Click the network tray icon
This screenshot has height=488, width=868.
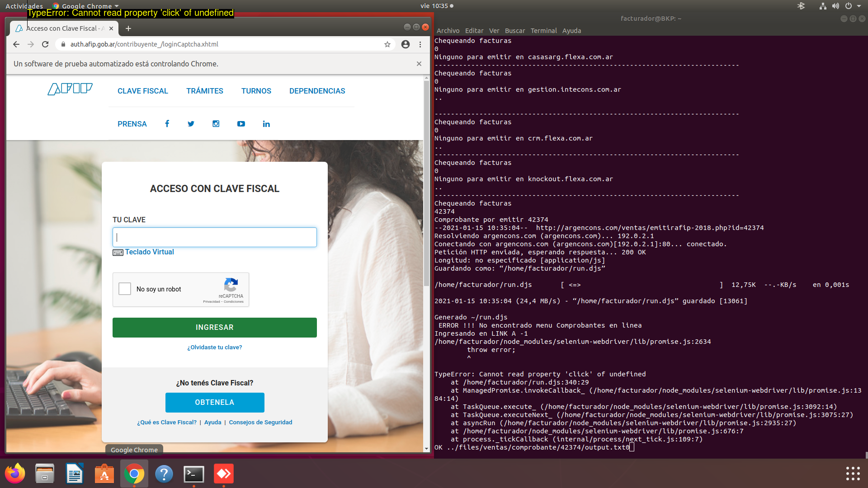tap(823, 6)
